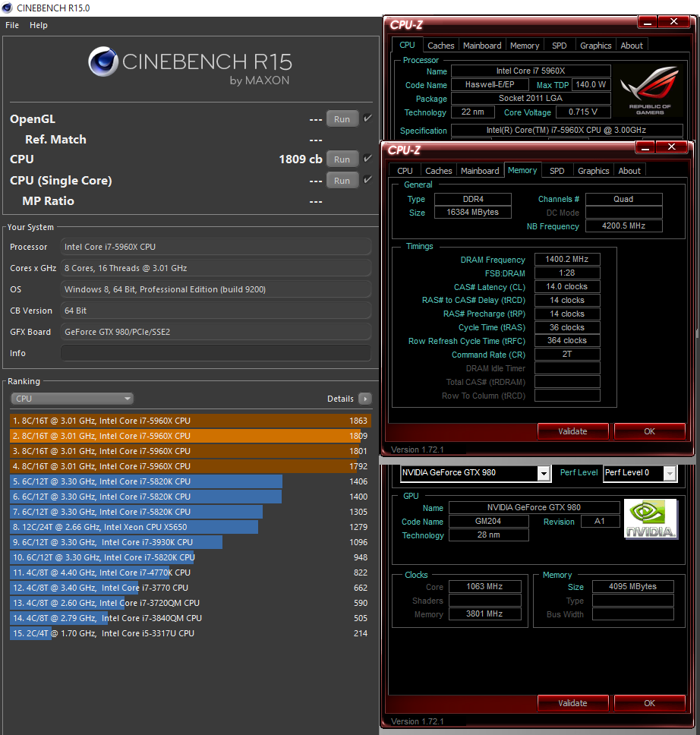Select ranking row 14 i7-3840QM
700x735 pixels.
click(191, 618)
